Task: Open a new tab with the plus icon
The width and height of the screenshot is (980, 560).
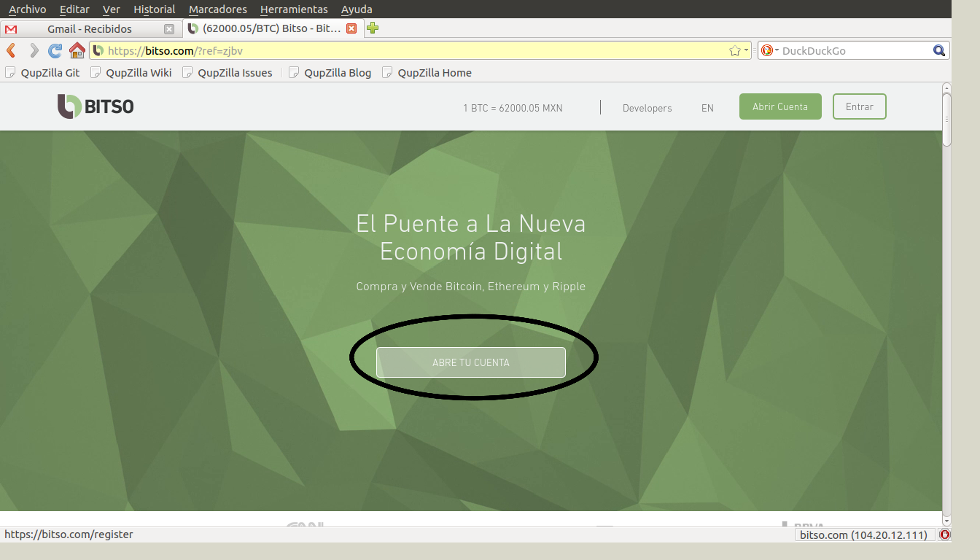Action: [373, 28]
